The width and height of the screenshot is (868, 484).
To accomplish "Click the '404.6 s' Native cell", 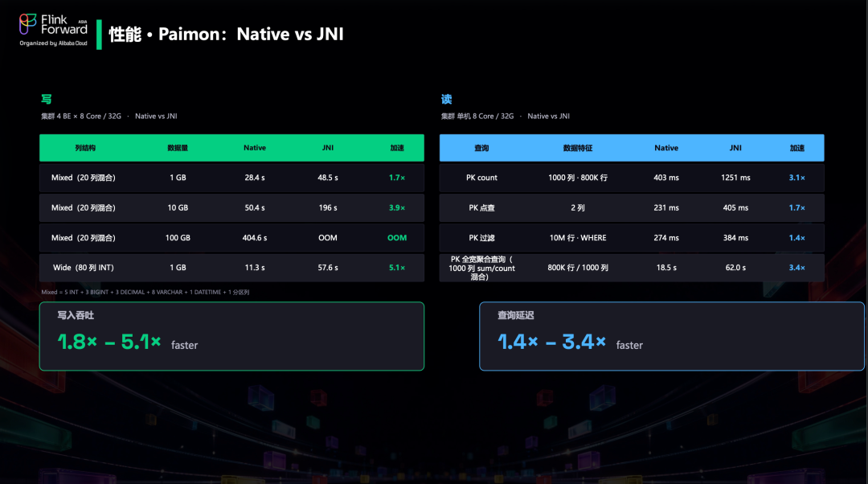I will [x=255, y=237].
